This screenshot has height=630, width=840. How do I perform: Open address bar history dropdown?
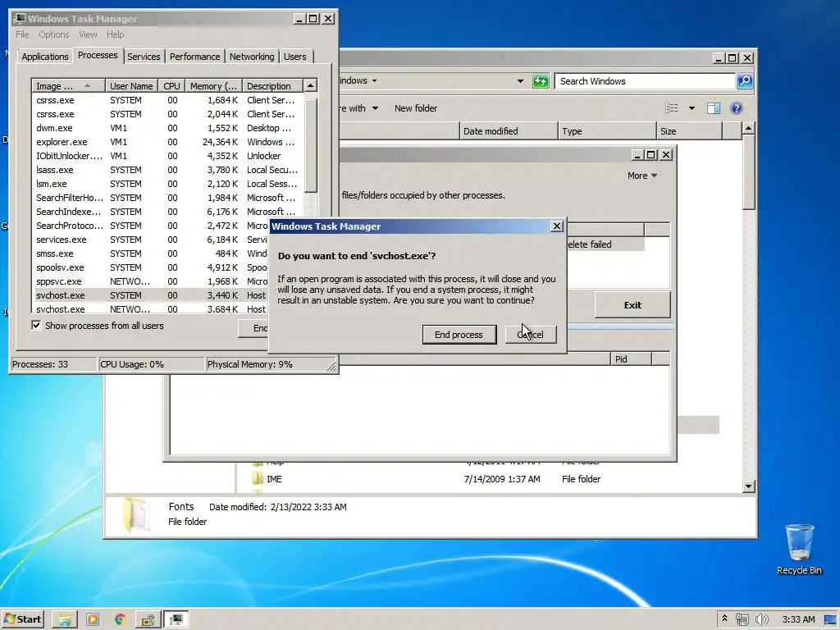(x=519, y=81)
